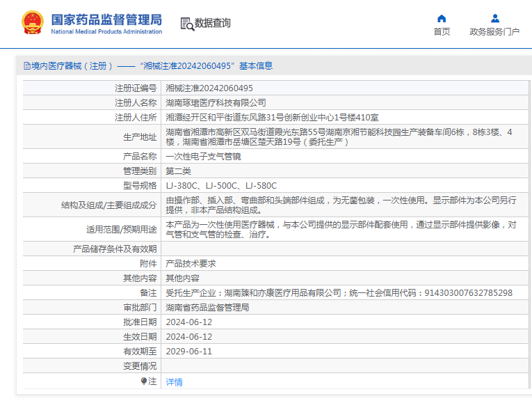Click 其他内容 value cell

click(x=182, y=278)
